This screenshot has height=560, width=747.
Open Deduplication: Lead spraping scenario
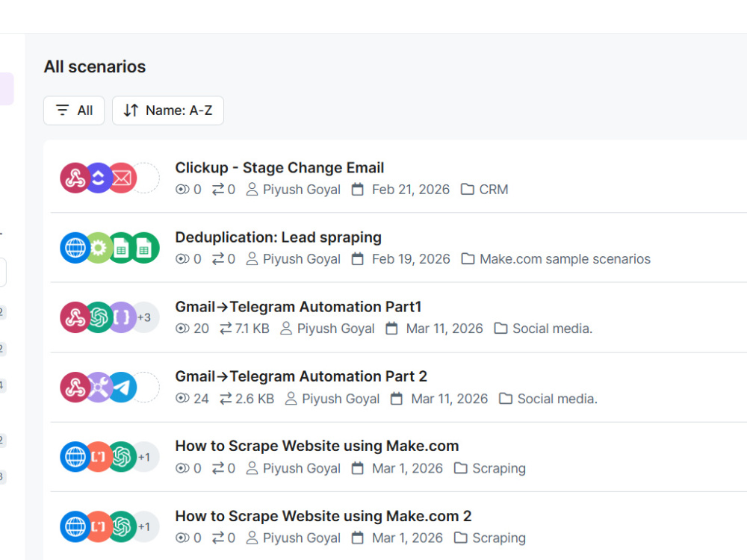click(x=278, y=237)
